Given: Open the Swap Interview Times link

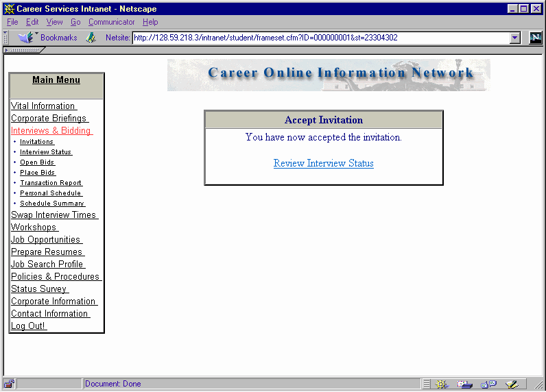Looking at the screenshot, I should point(54,215).
